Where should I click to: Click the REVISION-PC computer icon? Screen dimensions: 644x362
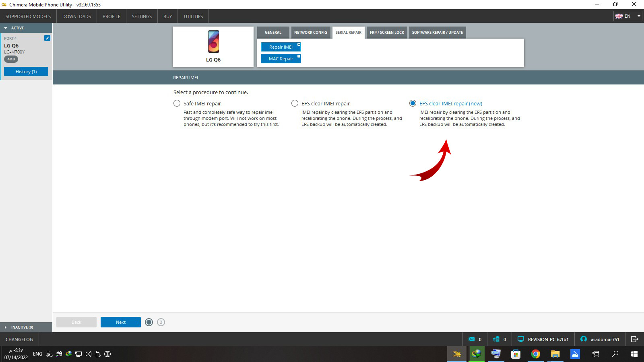[x=521, y=339]
